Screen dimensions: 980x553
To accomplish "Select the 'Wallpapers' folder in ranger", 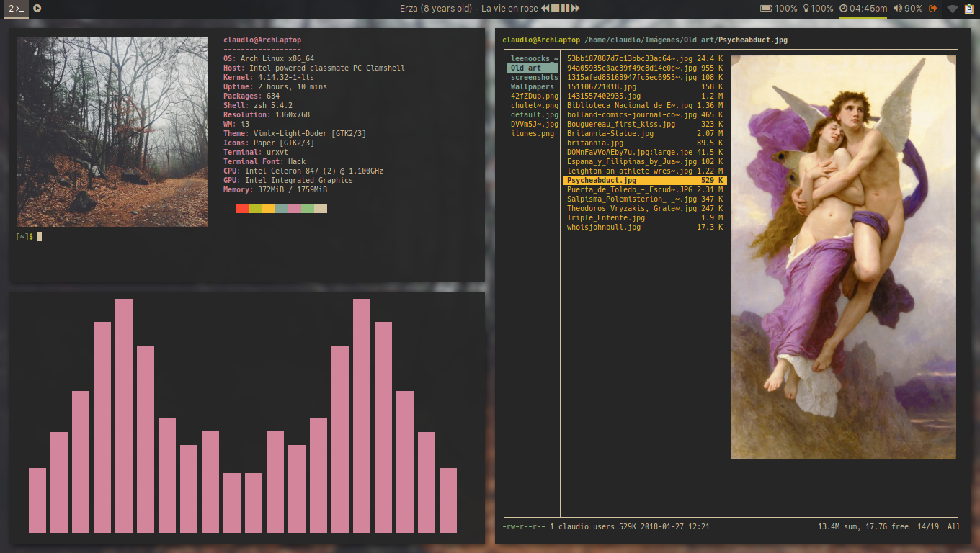I will point(533,86).
